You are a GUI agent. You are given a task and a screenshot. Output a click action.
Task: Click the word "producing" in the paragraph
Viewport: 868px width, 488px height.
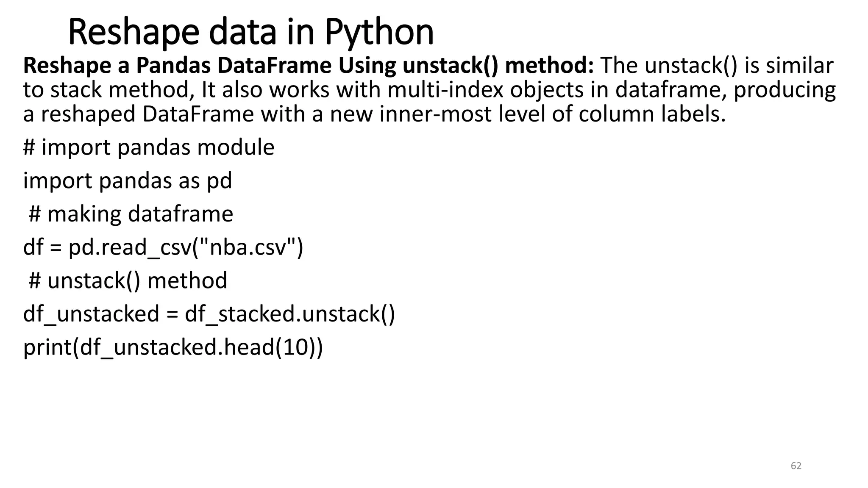point(785,90)
